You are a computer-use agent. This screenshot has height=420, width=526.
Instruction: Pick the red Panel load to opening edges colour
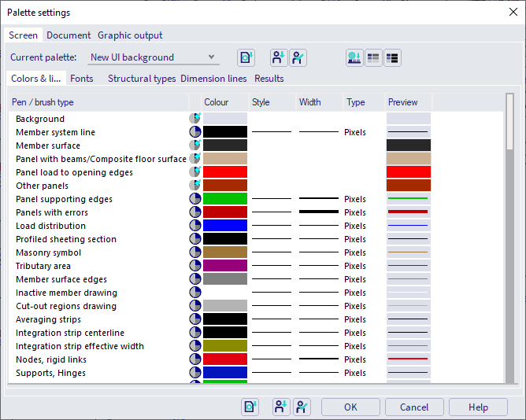[225, 172]
